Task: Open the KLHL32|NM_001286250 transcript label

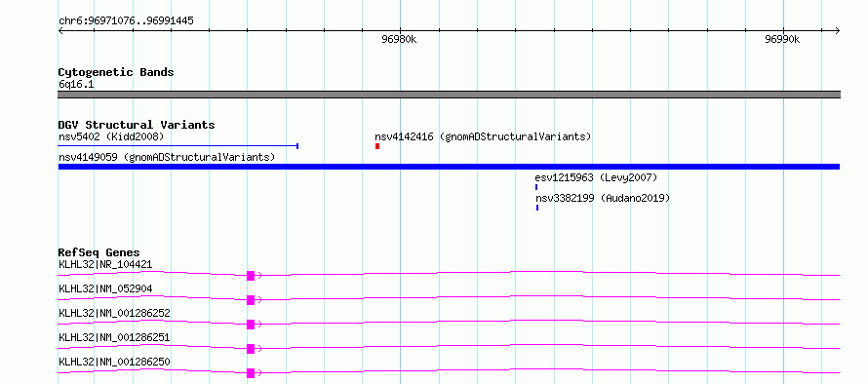Action: [x=114, y=362]
